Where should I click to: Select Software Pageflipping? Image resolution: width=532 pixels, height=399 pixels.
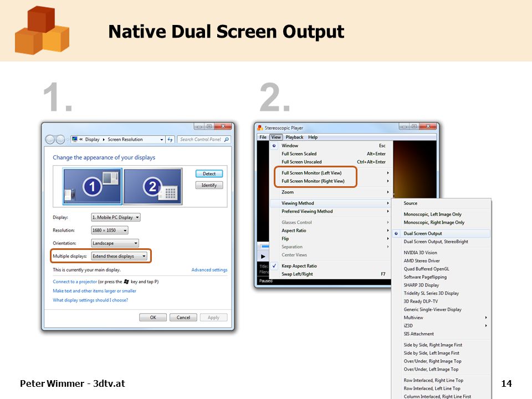(x=442, y=277)
